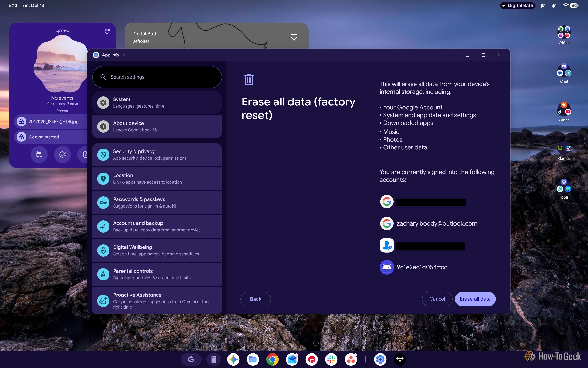Image resolution: width=588 pixels, height=368 pixels.
Task: Go Back from the factory reset page
Action: point(255,299)
